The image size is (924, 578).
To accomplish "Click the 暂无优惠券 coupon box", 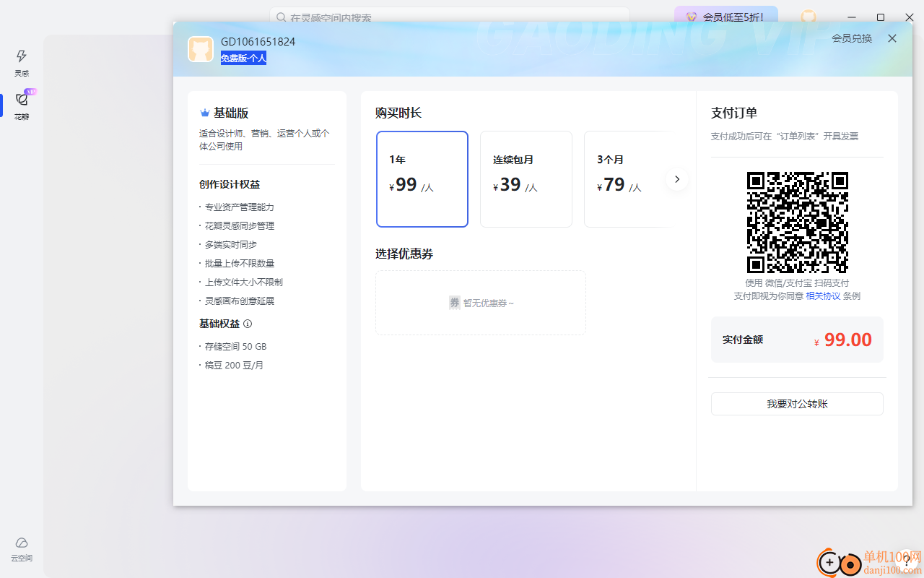I will [x=481, y=303].
